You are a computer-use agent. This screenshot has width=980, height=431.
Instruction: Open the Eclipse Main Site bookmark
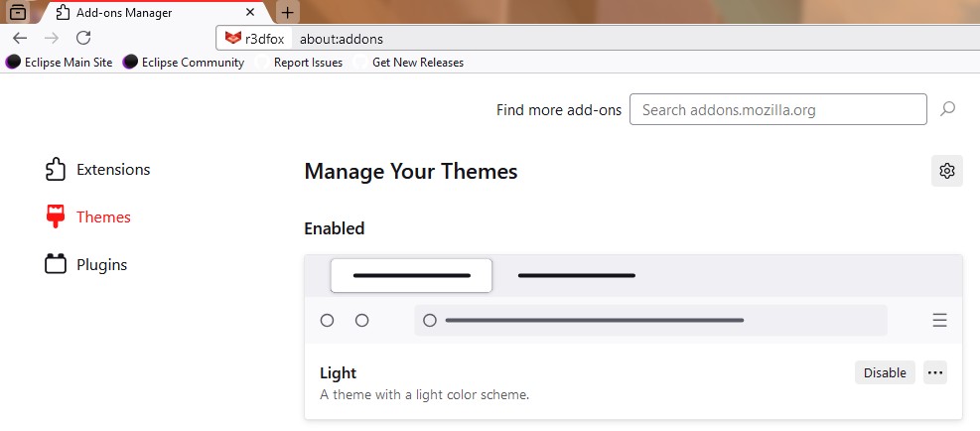pyautogui.click(x=60, y=62)
